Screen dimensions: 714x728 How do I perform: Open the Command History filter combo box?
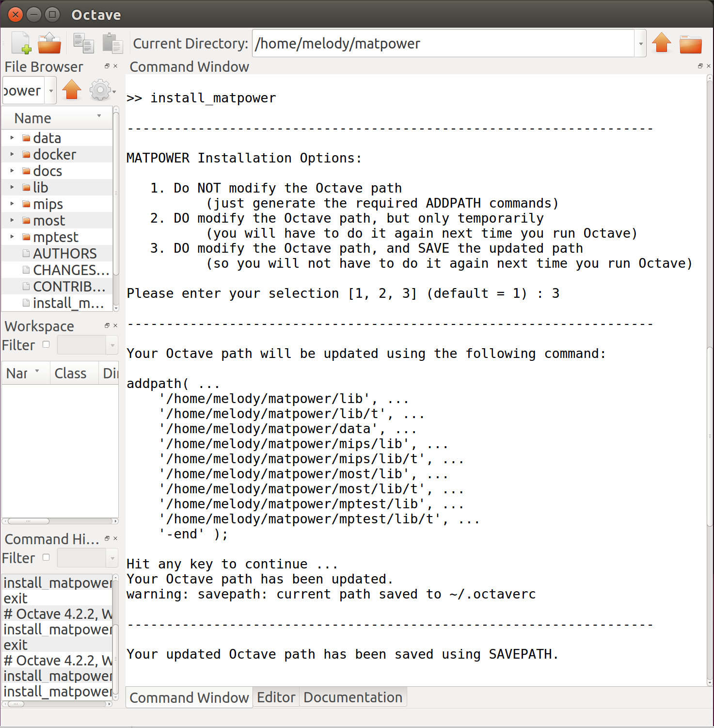pyautogui.click(x=88, y=558)
